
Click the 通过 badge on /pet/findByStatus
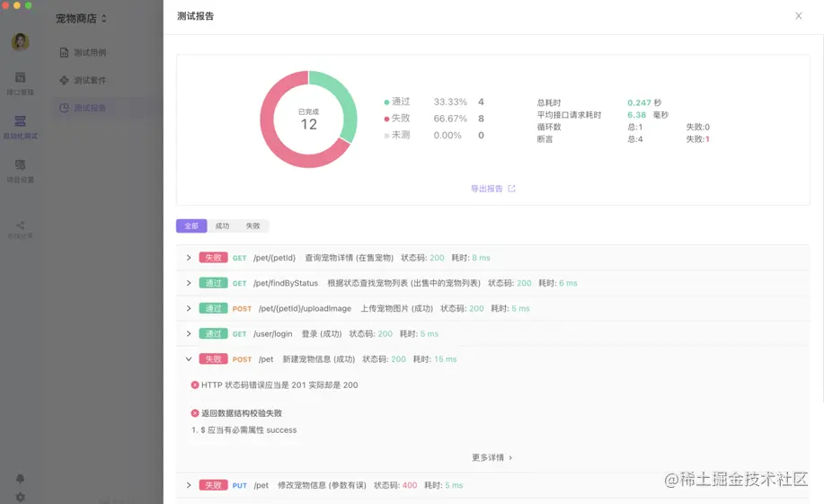pos(213,283)
